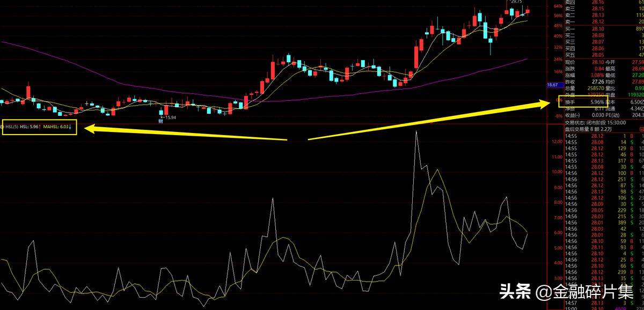Select the 最低 27.20 low value
Screen dimensions: 644x310
click(x=626, y=75)
